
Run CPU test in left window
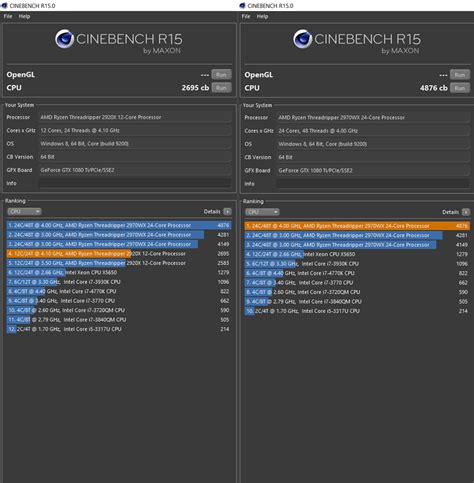pyautogui.click(x=221, y=88)
